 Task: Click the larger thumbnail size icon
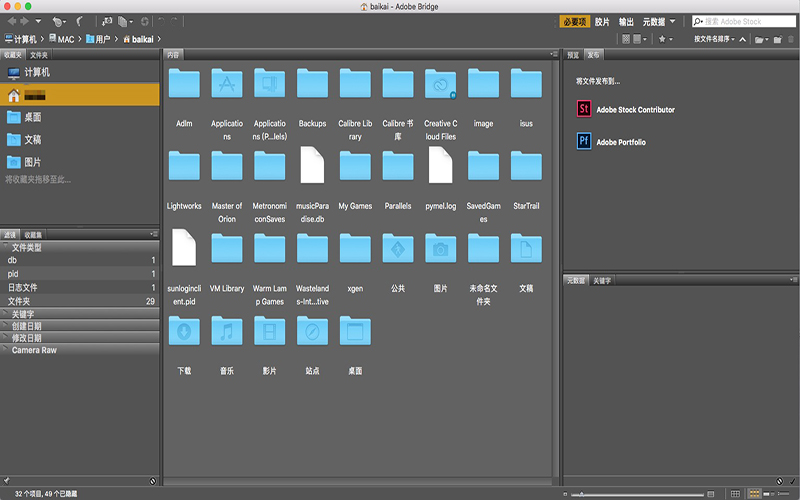pos(711,494)
